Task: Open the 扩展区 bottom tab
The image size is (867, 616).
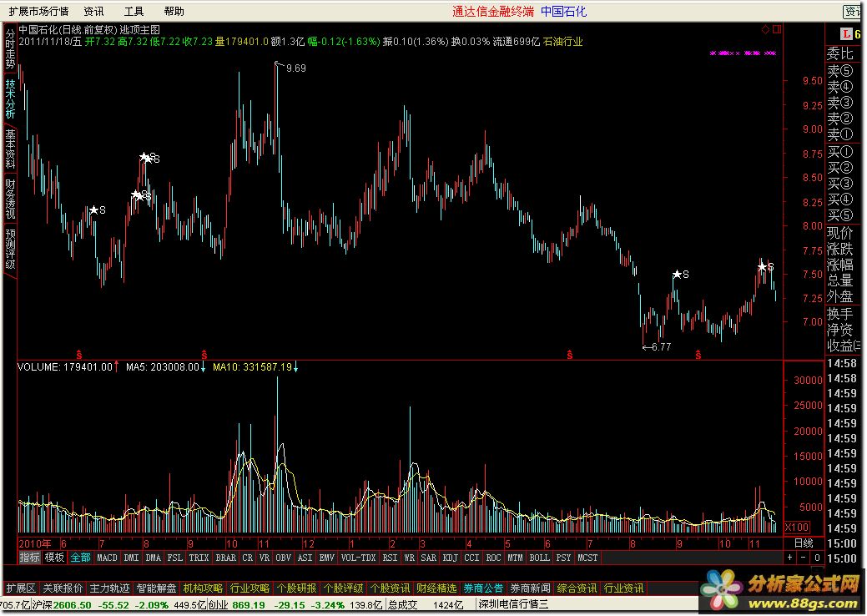Action: [x=21, y=588]
